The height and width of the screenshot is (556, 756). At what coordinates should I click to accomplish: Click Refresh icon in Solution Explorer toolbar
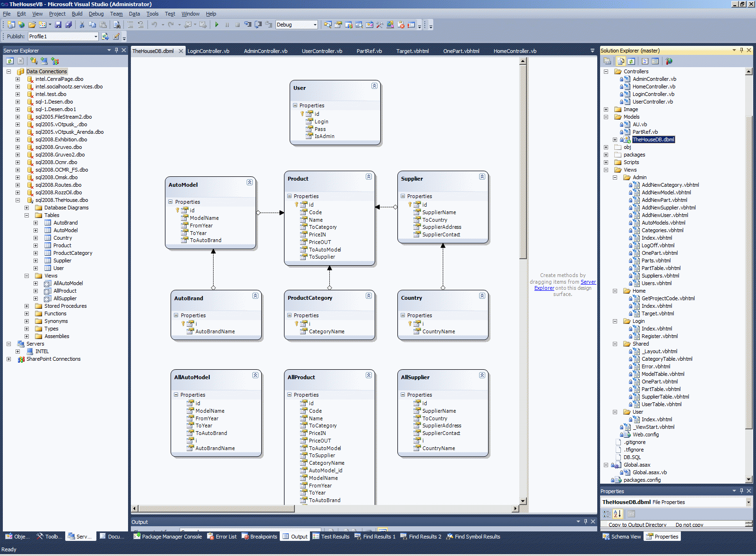631,61
